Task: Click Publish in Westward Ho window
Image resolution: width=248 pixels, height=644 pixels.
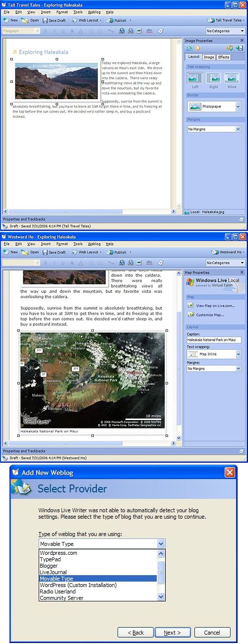Action: click(x=117, y=252)
